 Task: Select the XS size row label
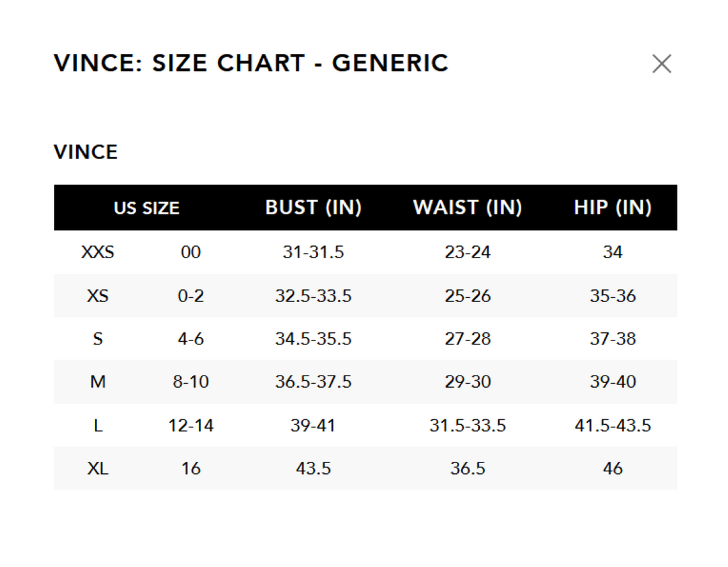(x=98, y=296)
